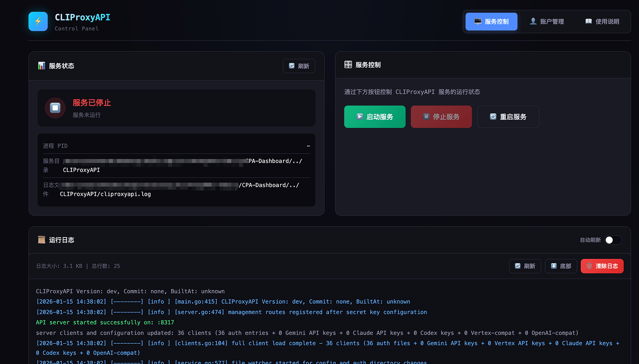Click the 服务已停止 status text
The width and height of the screenshot is (639, 364).
pyautogui.click(x=92, y=103)
